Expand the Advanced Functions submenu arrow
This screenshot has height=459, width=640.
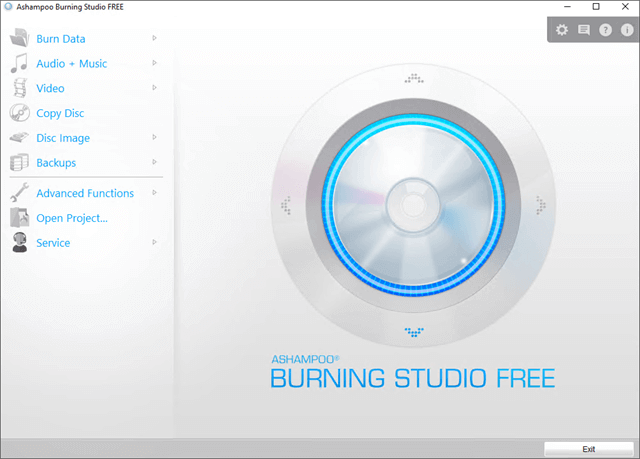coord(154,193)
